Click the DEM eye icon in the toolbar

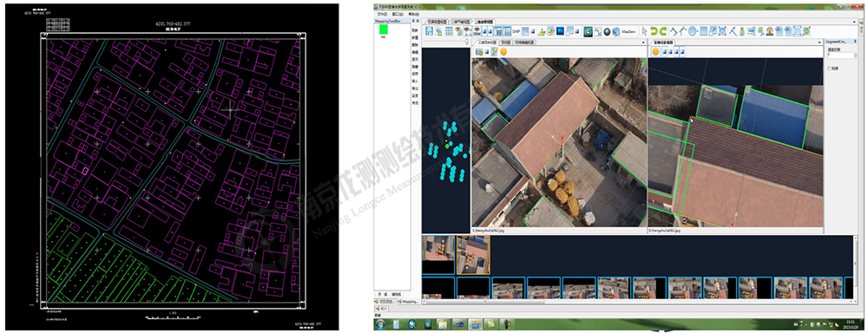(477, 31)
